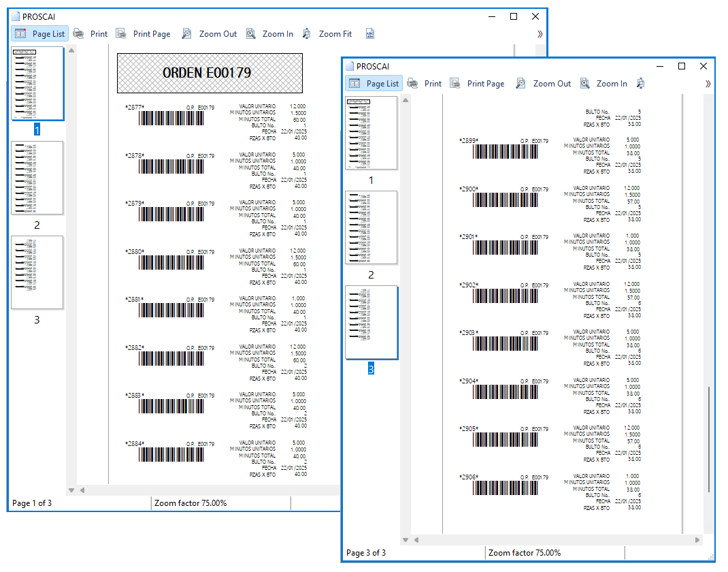This screenshot has width=728, height=572.
Task: Click Zoom In label in front window
Action: click(612, 84)
